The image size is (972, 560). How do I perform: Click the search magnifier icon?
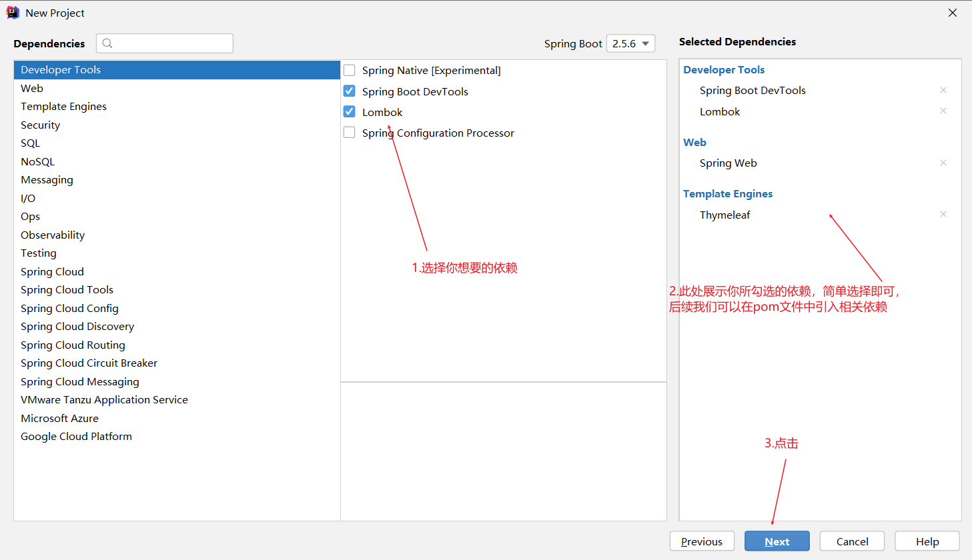click(107, 43)
